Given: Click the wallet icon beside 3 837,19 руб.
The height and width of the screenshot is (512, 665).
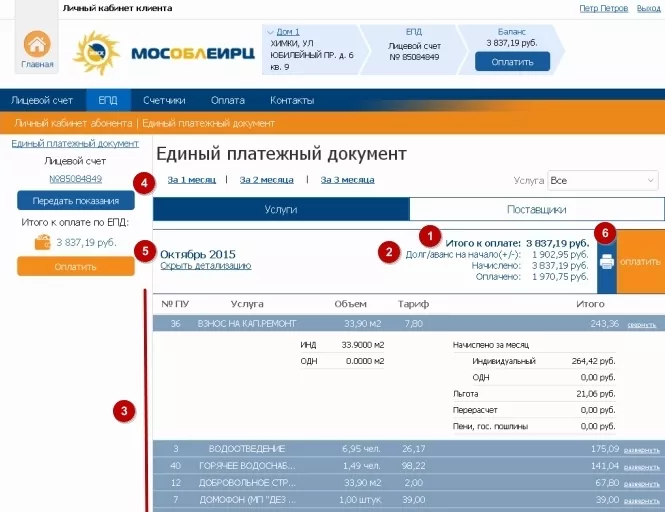Looking at the screenshot, I should point(42,242).
